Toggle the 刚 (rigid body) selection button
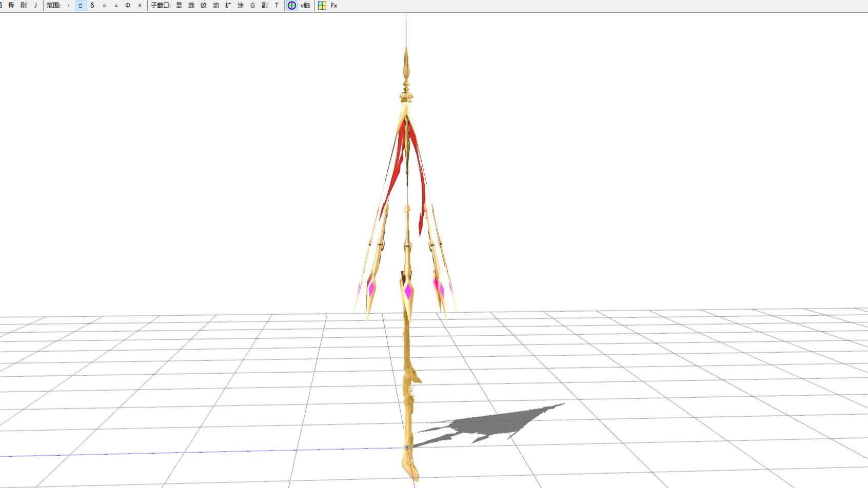This screenshot has height=488, width=868. pyautogui.click(x=24, y=5)
